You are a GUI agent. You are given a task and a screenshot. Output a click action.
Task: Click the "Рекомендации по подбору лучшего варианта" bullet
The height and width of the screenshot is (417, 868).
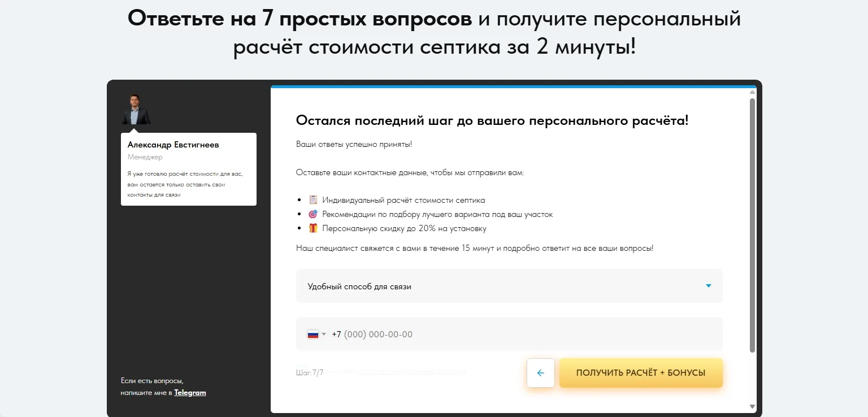[x=437, y=215]
